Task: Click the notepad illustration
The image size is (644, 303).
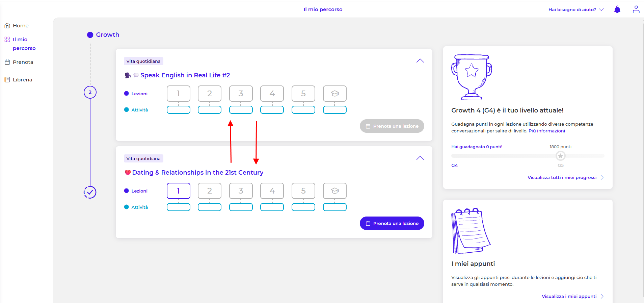Action: click(471, 231)
